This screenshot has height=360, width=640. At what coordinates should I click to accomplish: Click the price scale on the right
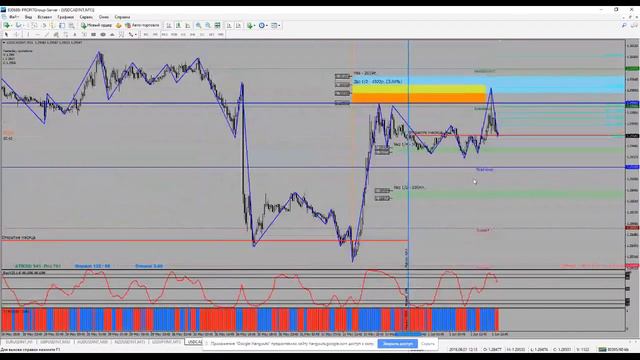632,155
